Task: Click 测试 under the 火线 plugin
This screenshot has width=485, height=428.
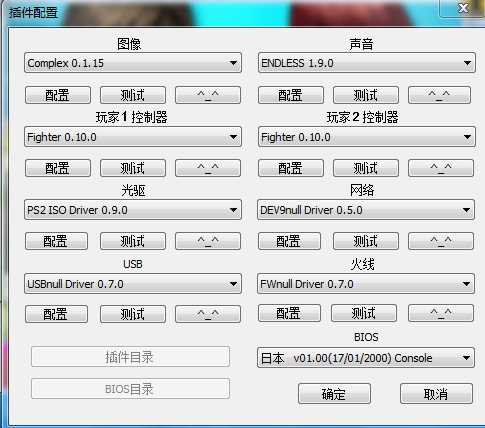Action: tap(364, 313)
